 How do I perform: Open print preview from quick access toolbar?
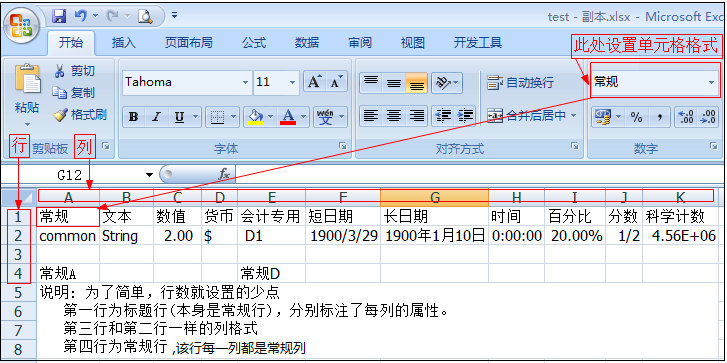[145, 17]
